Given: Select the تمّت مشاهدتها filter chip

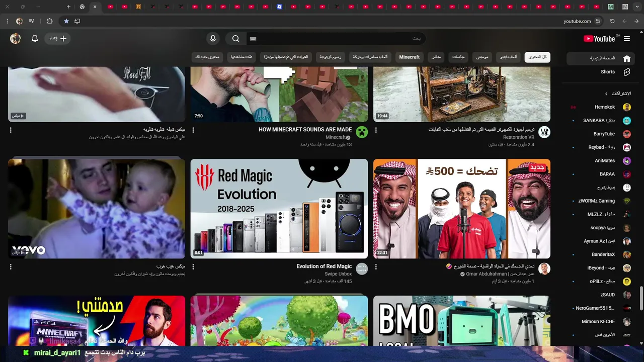Looking at the screenshot, I should 242,57.
